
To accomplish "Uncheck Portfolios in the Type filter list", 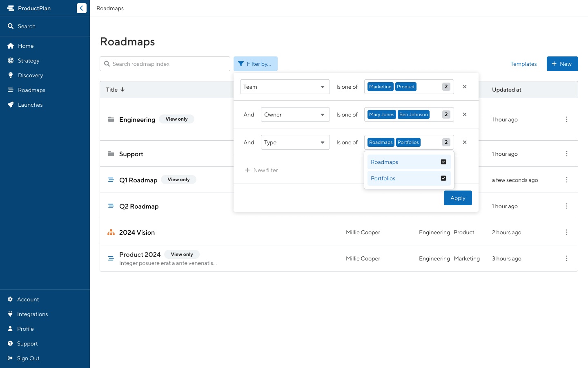I will pos(443,178).
